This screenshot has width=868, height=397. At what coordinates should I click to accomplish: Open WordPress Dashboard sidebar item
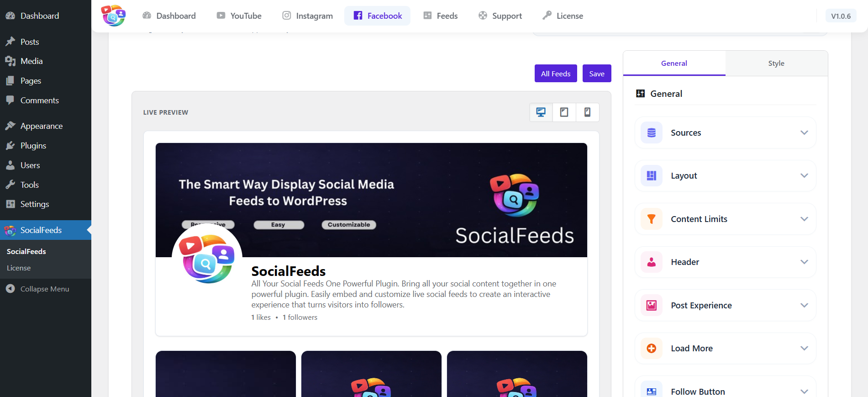(x=46, y=16)
